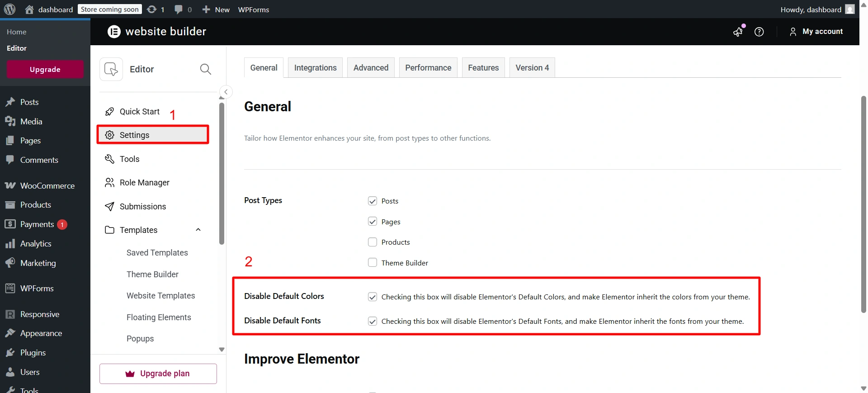Switch to the Integrations tab

pos(316,68)
